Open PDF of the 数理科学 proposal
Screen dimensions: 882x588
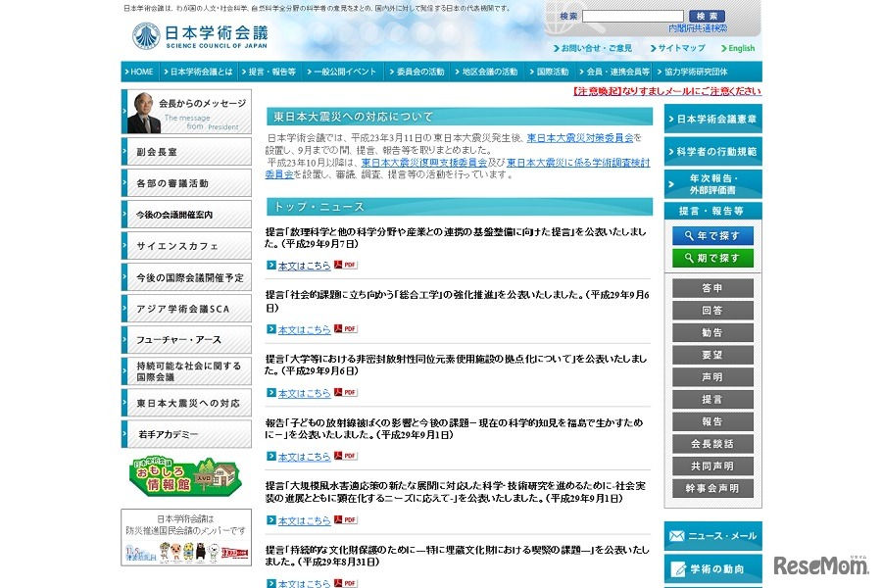(x=345, y=266)
